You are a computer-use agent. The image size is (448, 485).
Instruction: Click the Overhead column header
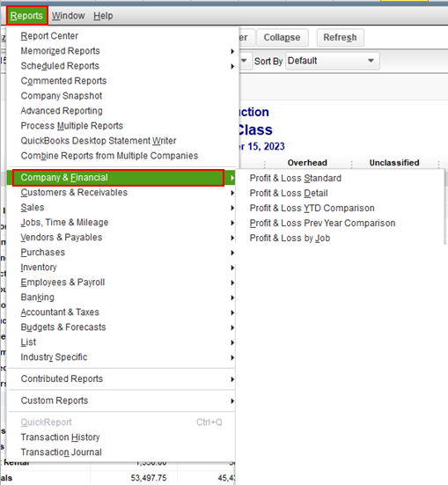click(307, 163)
